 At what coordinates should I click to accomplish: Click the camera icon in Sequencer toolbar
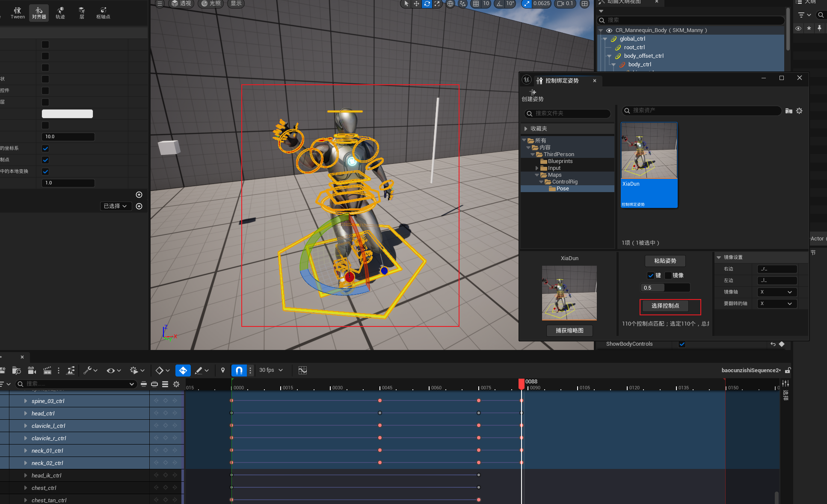(32, 371)
